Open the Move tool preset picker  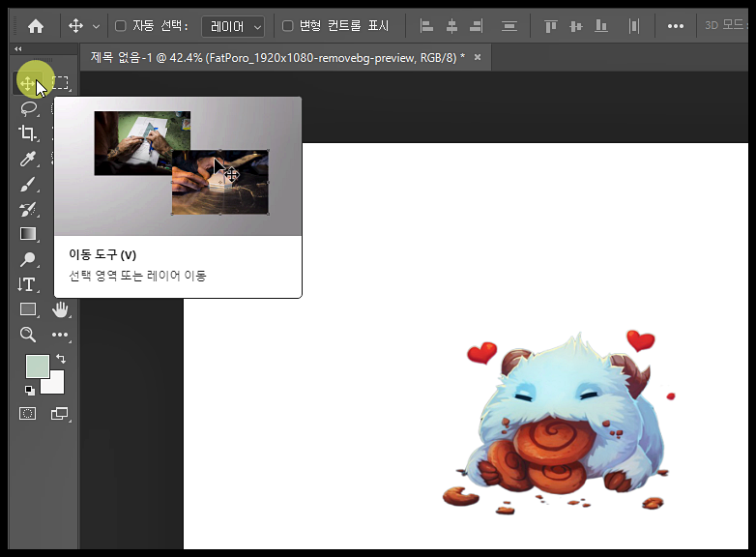pyautogui.click(x=96, y=26)
